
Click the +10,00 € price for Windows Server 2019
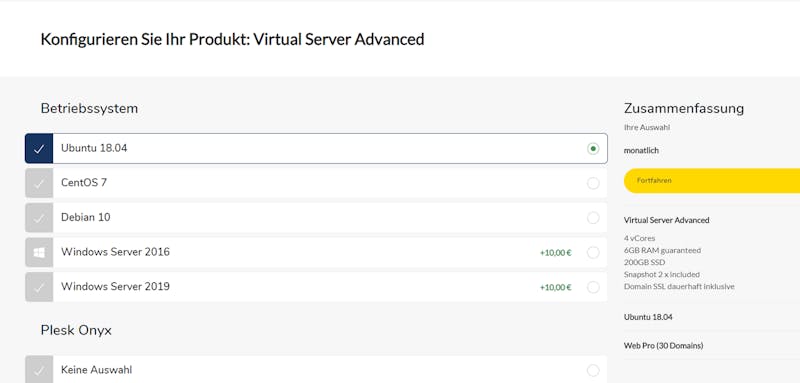556,287
